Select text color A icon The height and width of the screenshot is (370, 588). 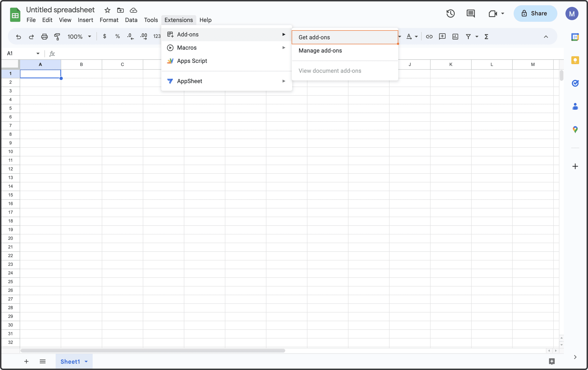click(x=409, y=37)
